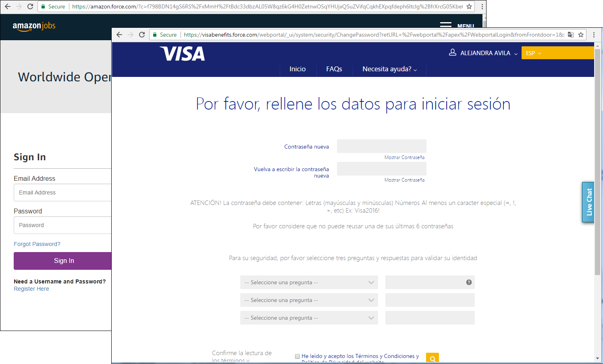
Task: Click repeat new password input field
Action: (382, 169)
